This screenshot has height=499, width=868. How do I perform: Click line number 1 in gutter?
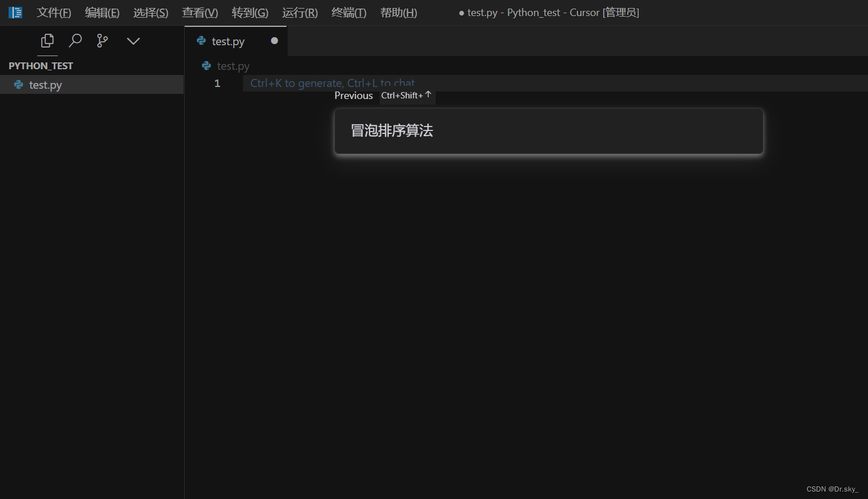pos(217,84)
